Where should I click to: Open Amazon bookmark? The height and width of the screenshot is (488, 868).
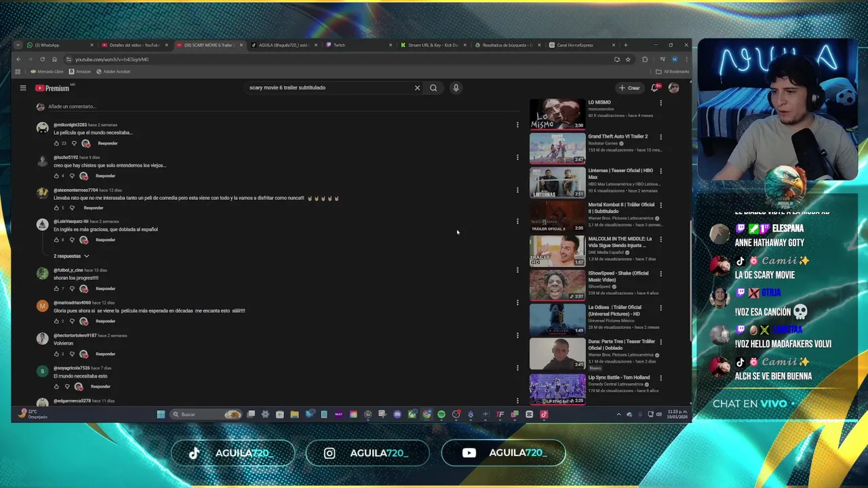[80, 71]
